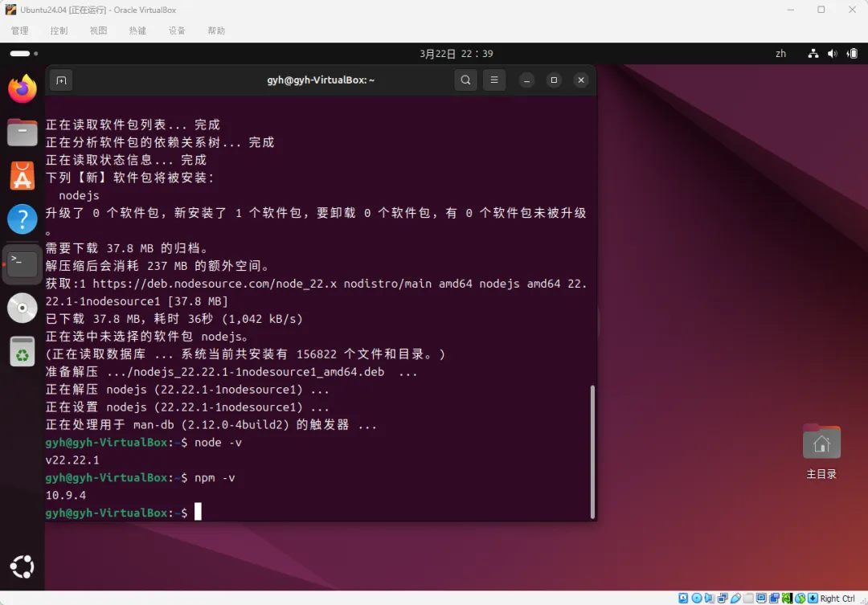Open the Trash in the dock

(23, 351)
